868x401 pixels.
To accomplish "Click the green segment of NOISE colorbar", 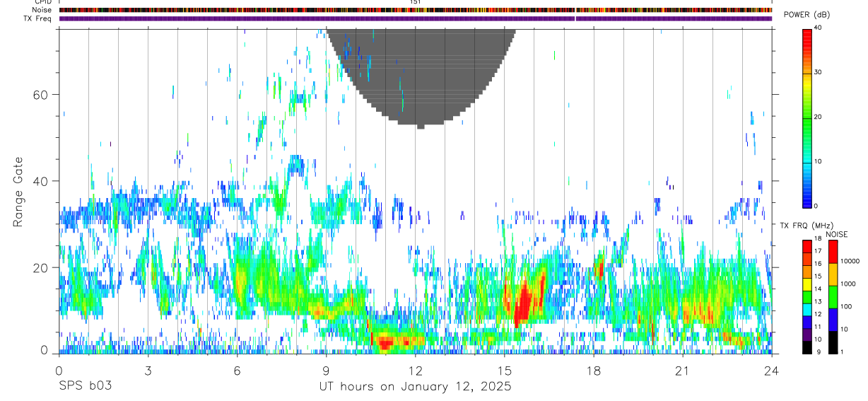I will [833, 297].
